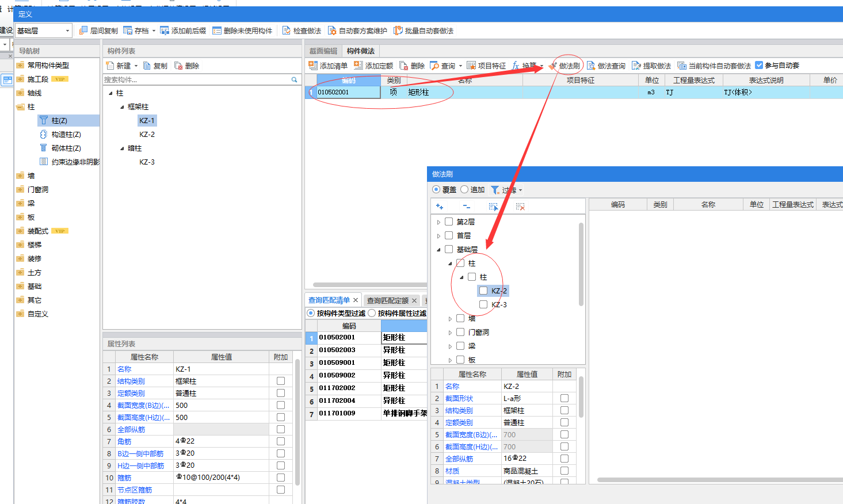Click the 层间复制 toolbar icon

point(83,30)
